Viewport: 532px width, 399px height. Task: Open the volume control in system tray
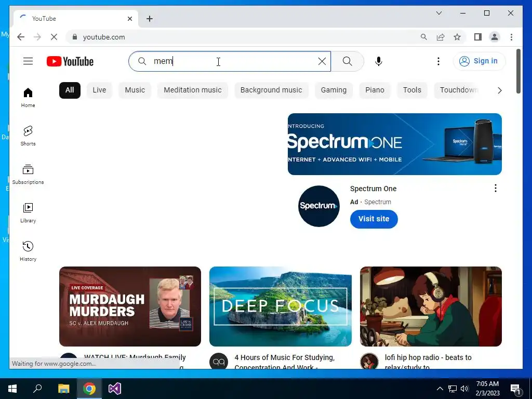click(x=464, y=389)
